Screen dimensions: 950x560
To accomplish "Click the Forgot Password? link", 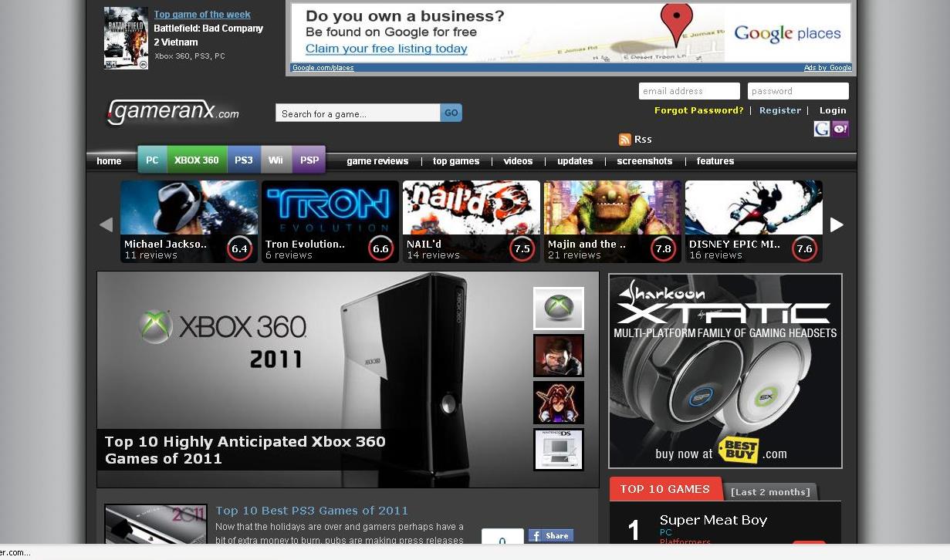I will [x=699, y=110].
